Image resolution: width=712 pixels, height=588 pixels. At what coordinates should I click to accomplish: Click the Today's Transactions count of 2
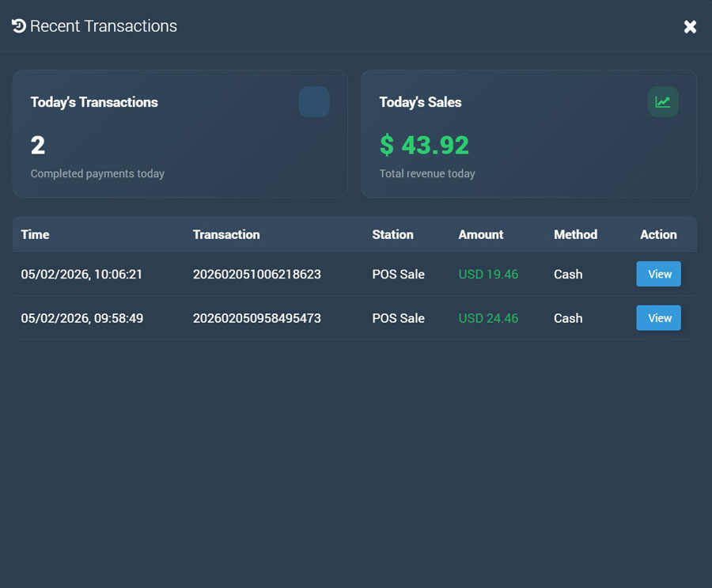coord(38,146)
